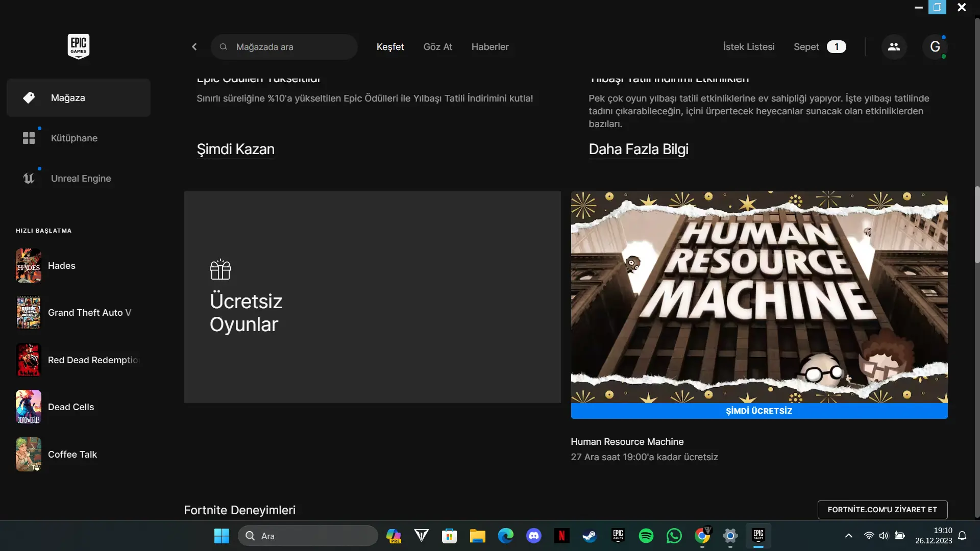Open Copilot preview from the taskbar
Viewport: 980px width, 551px height.
[394, 536]
